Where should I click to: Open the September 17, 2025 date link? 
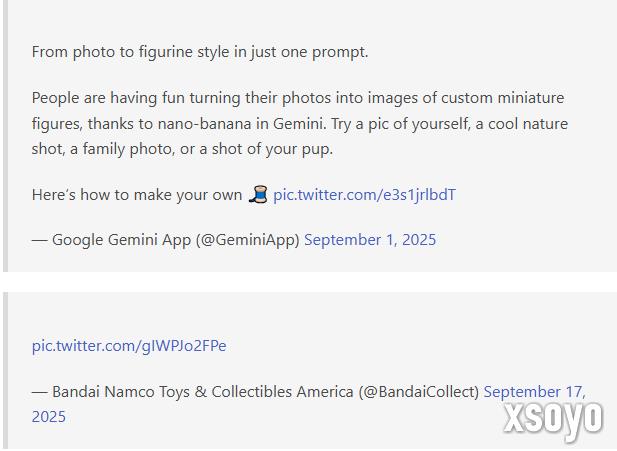click(534, 392)
